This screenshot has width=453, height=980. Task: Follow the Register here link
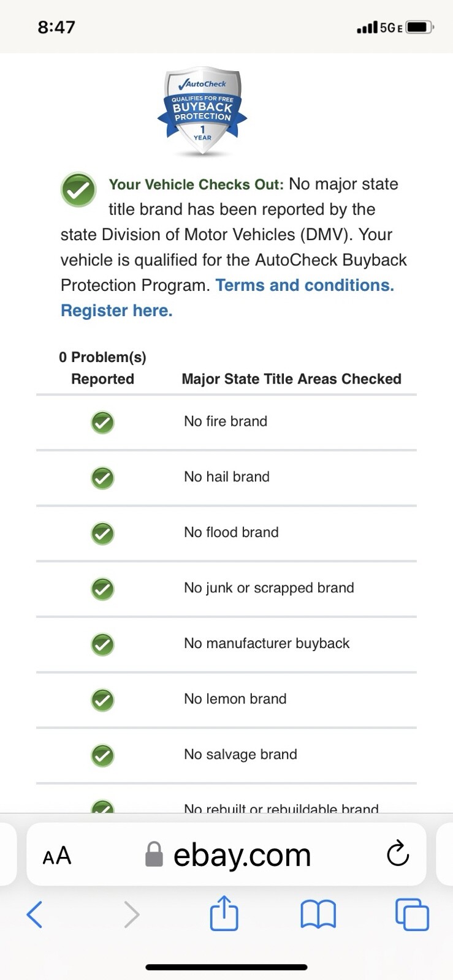click(116, 311)
